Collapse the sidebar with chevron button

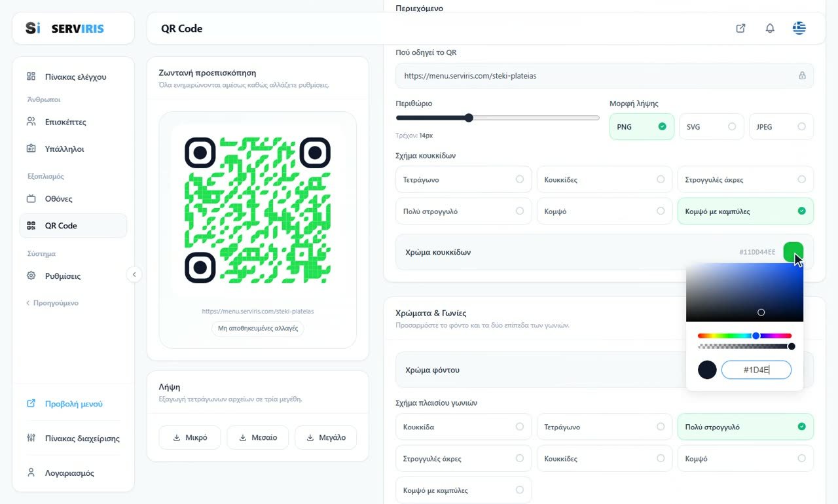(134, 274)
